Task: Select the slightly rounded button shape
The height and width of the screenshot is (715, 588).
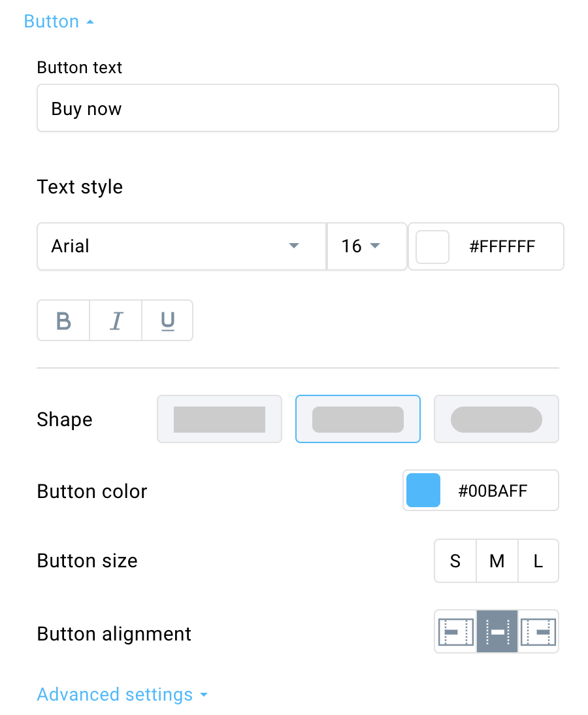Action: click(x=358, y=419)
